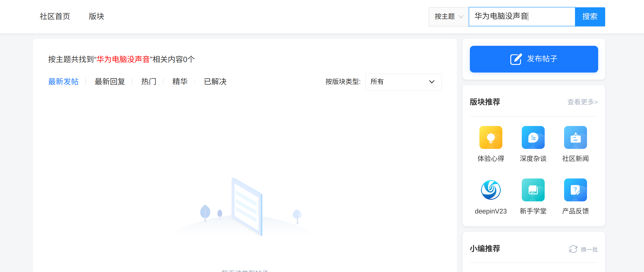Click the 搜索 button
644x272 pixels.
click(x=590, y=17)
